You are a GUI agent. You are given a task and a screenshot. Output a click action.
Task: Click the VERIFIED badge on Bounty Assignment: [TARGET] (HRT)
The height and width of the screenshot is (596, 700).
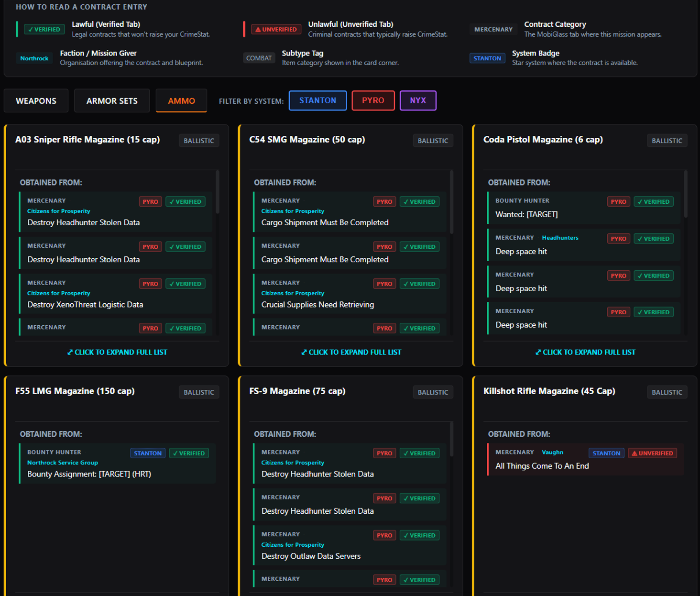(189, 453)
